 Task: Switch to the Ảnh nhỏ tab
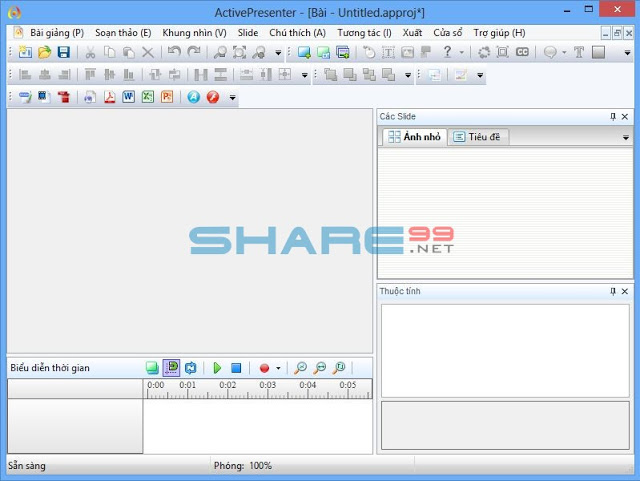[415, 137]
